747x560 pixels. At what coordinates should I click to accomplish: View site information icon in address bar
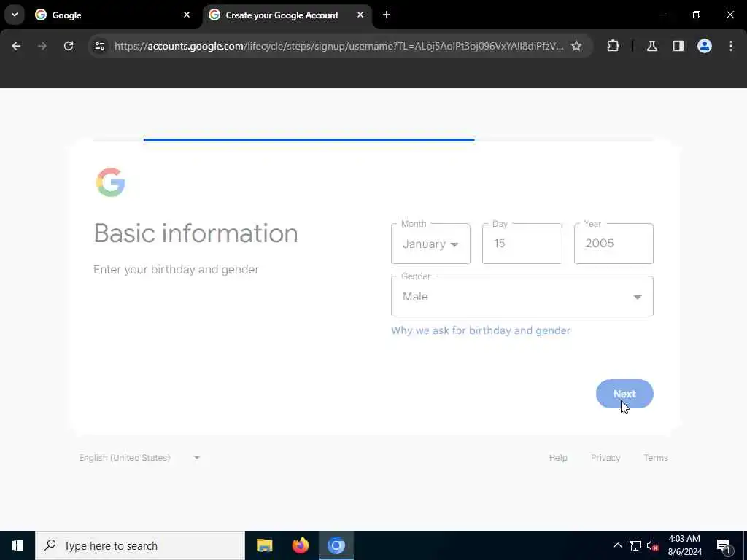pos(100,46)
